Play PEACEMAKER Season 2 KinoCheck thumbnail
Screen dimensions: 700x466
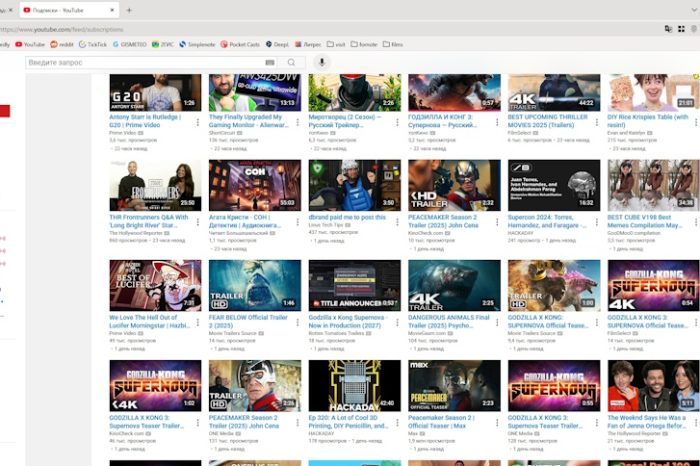[x=454, y=185]
